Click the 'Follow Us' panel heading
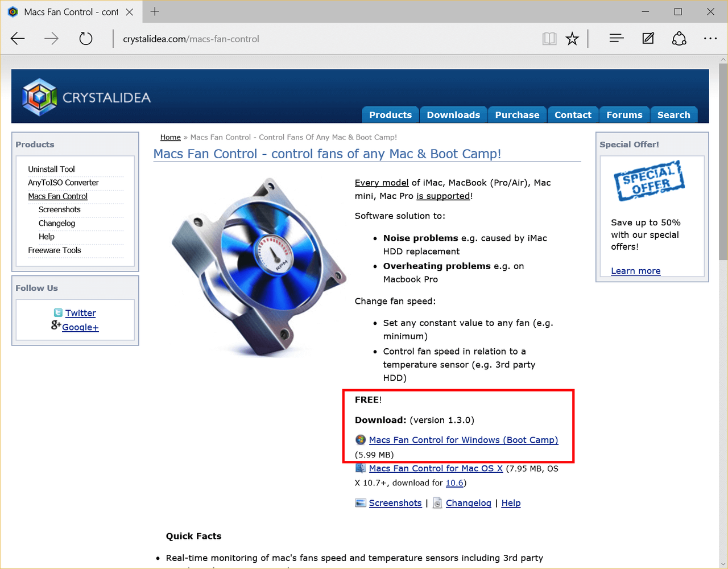This screenshot has height=569, width=728. 37,288
